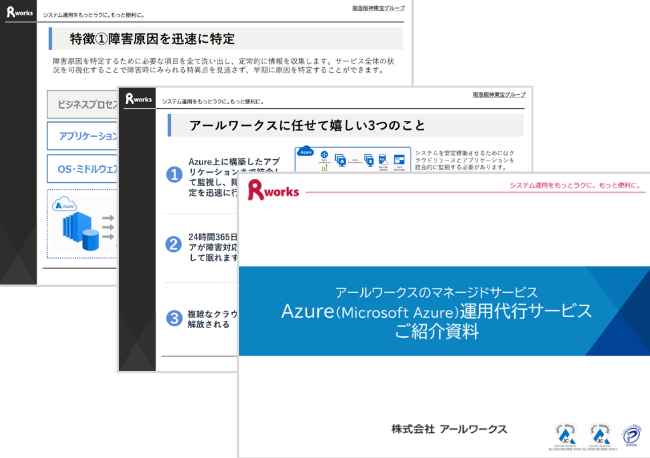Click the text '複雑なクラウ' beside number 3
The width and height of the screenshot is (650, 458).
(x=213, y=314)
